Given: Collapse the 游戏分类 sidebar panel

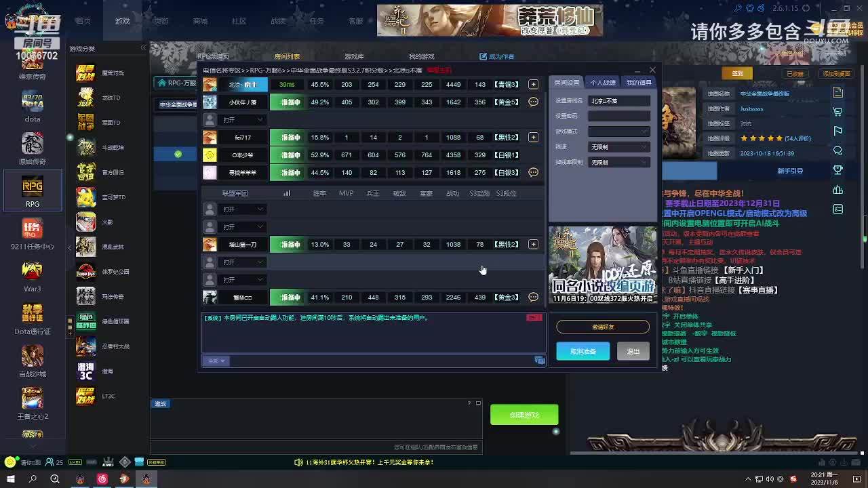Looking at the screenshot, I should (143, 48).
